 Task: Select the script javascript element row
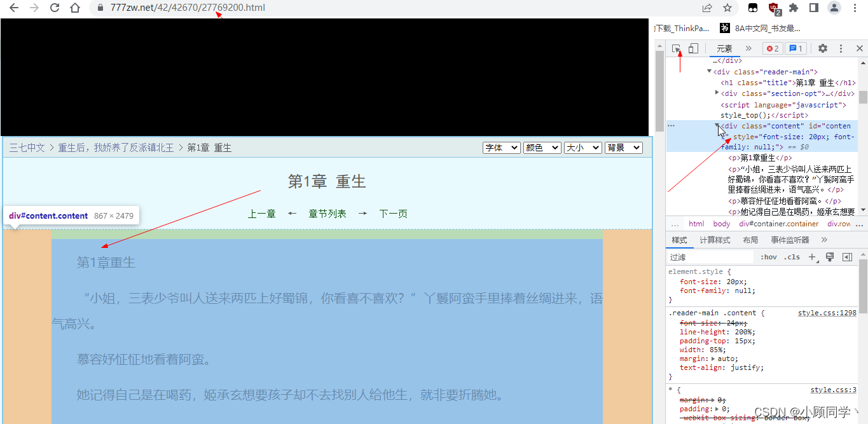click(783, 109)
